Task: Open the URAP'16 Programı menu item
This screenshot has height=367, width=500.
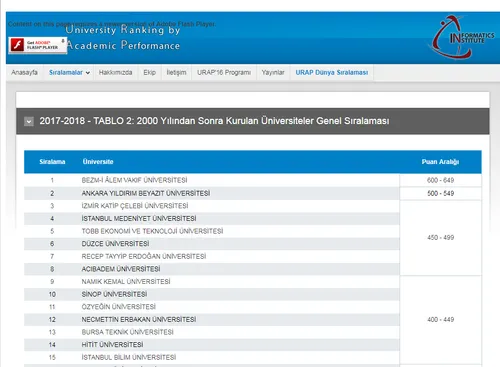Action: point(224,73)
